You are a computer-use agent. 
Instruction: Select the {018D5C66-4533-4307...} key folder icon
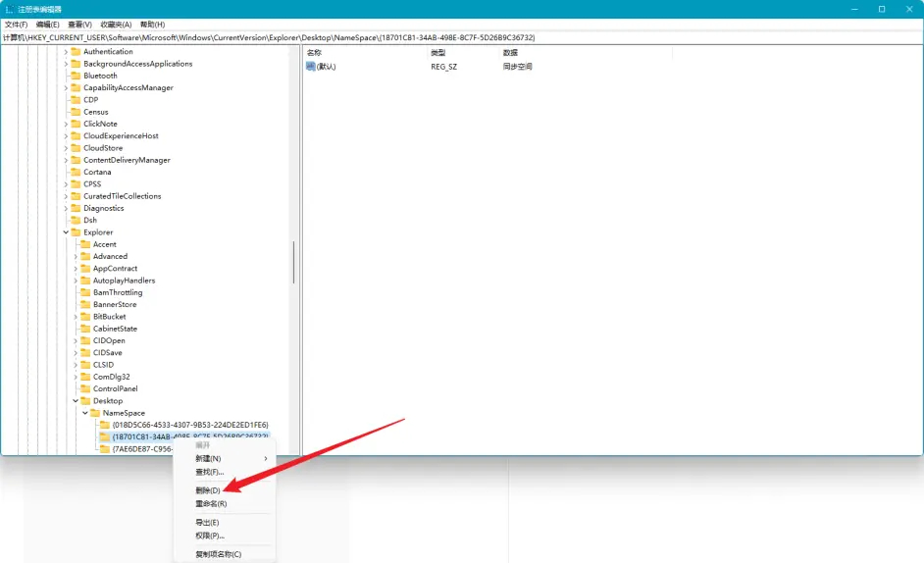pos(105,425)
